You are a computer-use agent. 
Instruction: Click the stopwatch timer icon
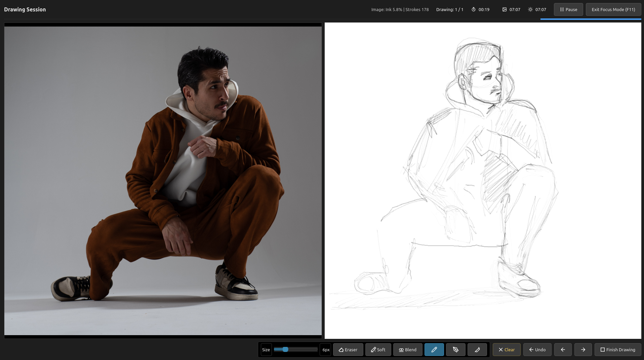pyautogui.click(x=474, y=9)
